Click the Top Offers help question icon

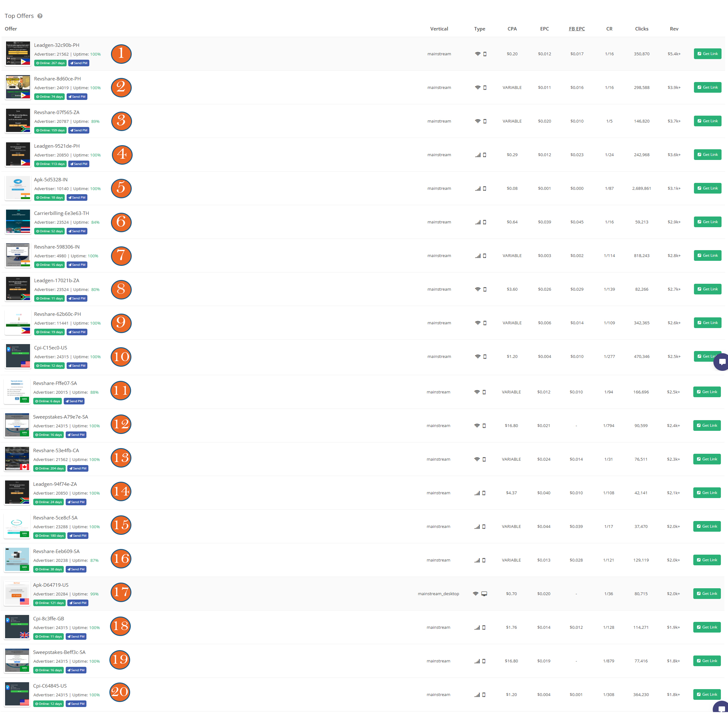pyautogui.click(x=40, y=16)
